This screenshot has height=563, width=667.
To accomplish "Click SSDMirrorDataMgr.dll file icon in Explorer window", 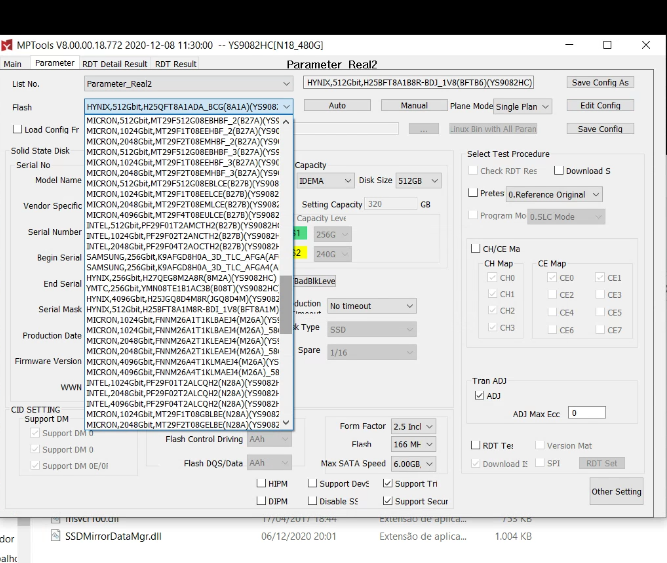I will (x=55, y=535).
